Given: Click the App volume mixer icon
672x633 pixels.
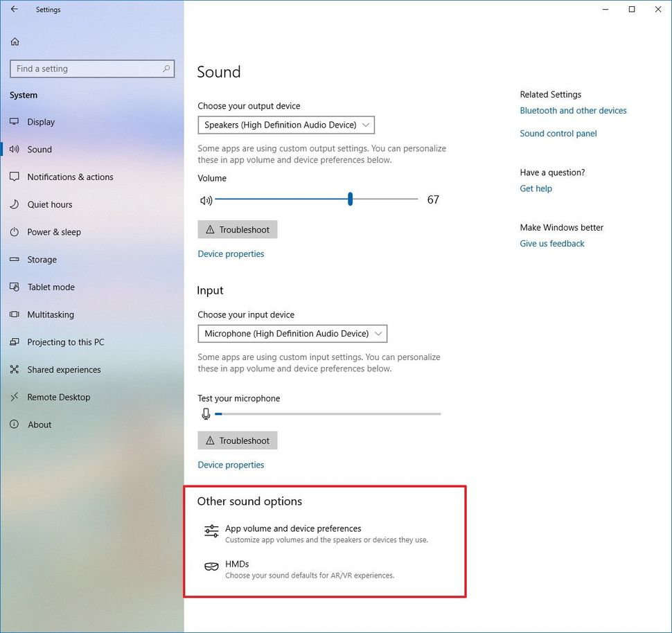Looking at the screenshot, I should coord(211,531).
